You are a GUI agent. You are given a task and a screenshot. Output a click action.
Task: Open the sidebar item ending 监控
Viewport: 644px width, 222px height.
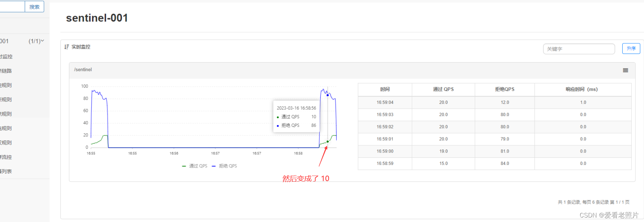tap(6, 57)
